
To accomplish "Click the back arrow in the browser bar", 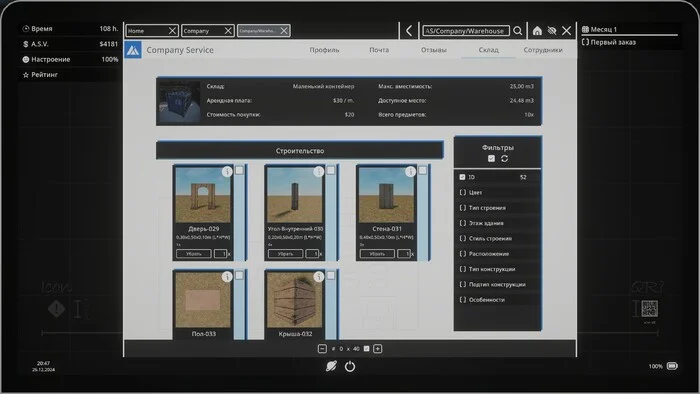I will click(409, 31).
